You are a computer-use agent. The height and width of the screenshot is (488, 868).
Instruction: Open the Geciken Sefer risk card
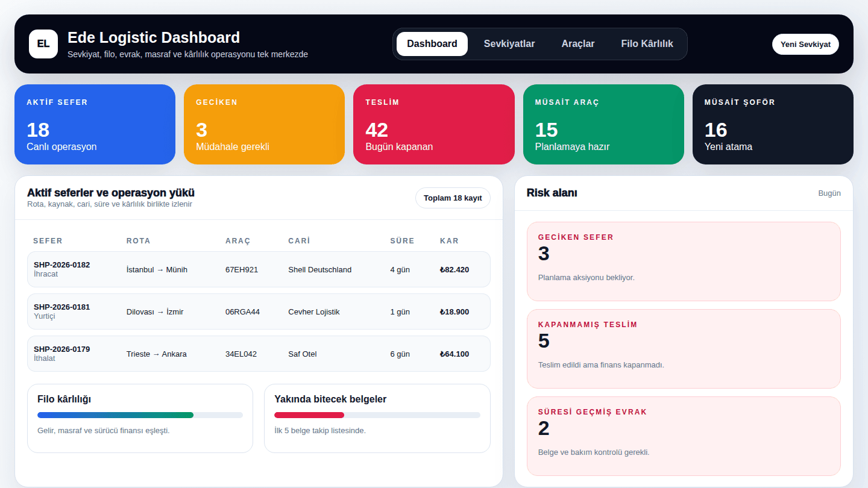(x=684, y=261)
